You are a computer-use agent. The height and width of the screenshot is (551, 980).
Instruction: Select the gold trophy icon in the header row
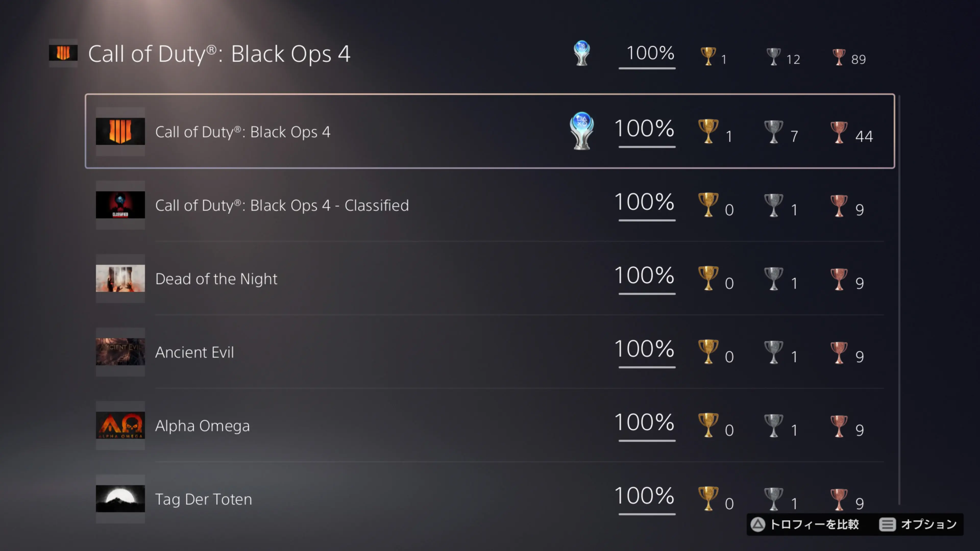[708, 56]
